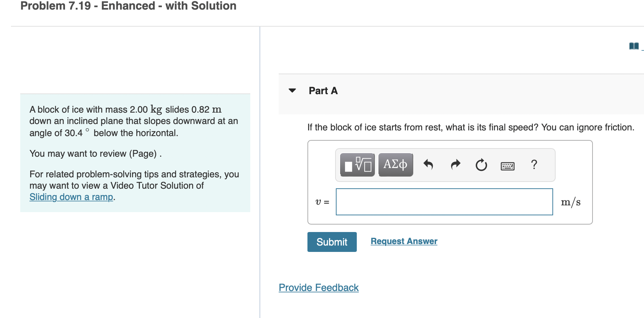Select the ΑΣΦ Greek symbols button
644x318 pixels.
tap(395, 165)
